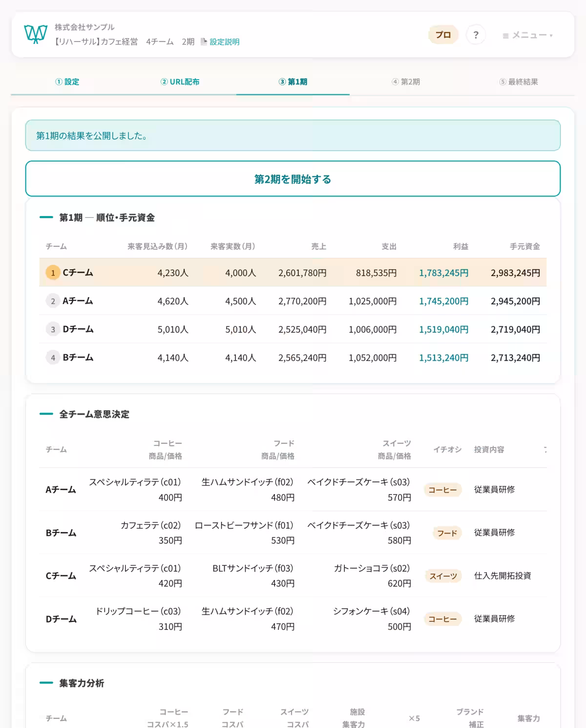
Task: Open the ⑤ 最終結果 tab
Action: point(519,82)
